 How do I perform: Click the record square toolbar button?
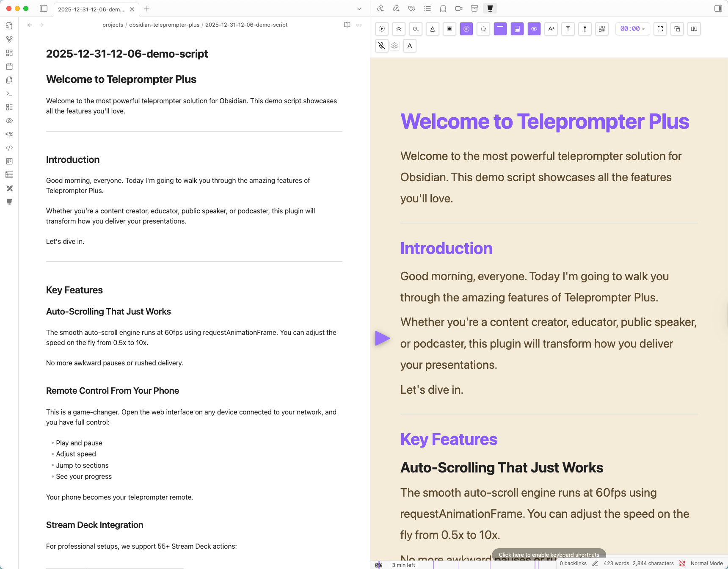[x=449, y=29]
